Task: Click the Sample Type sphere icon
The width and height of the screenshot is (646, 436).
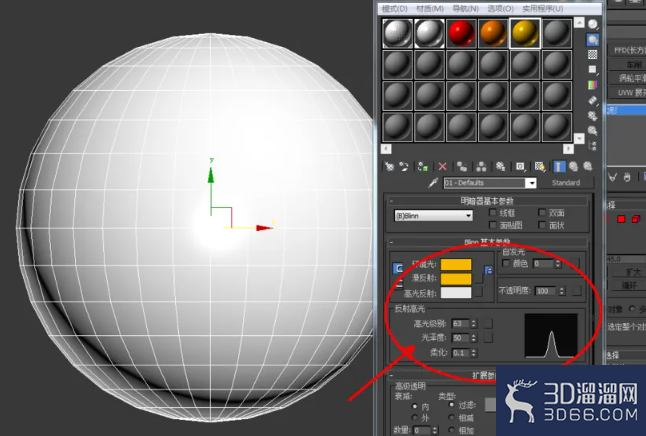Action: pyautogui.click(x=592, y=24)
